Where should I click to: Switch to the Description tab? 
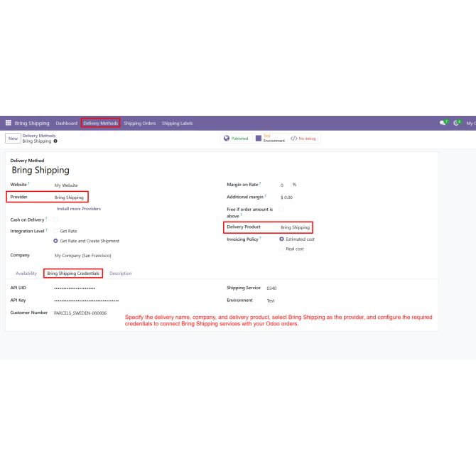tap(121, 274)
